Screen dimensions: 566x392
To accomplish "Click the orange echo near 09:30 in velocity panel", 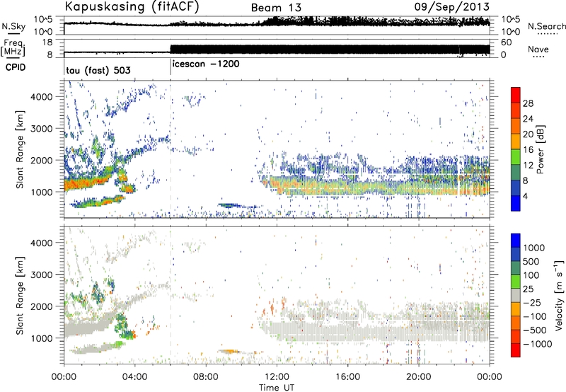I will click(x=229, y=351).
